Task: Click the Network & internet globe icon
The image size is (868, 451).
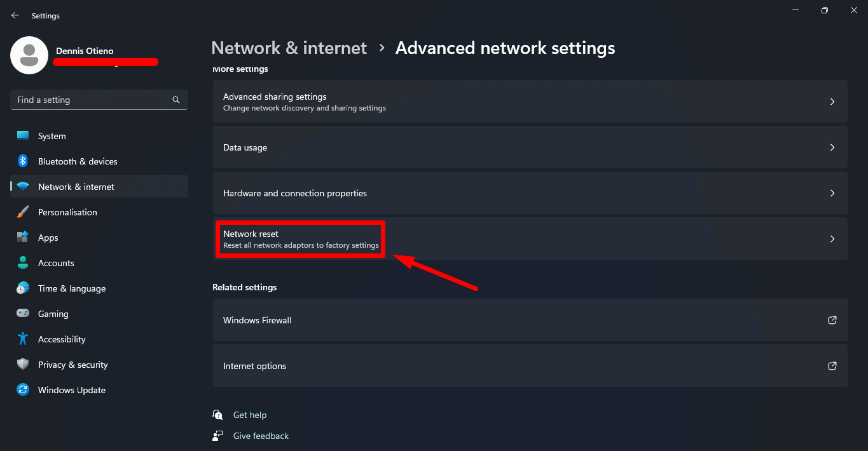Action: [23, 186]
